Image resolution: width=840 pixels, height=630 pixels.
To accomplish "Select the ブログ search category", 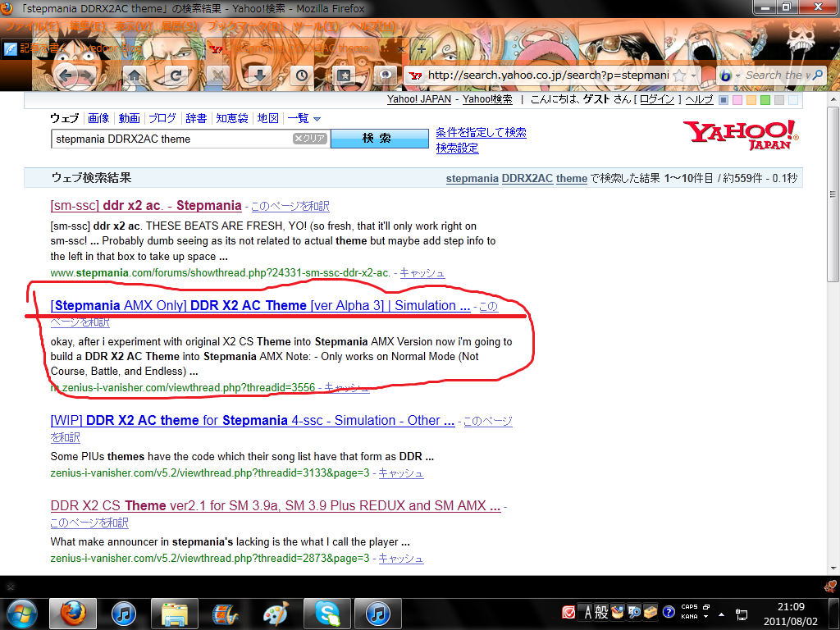I will (x=162, y=118).
